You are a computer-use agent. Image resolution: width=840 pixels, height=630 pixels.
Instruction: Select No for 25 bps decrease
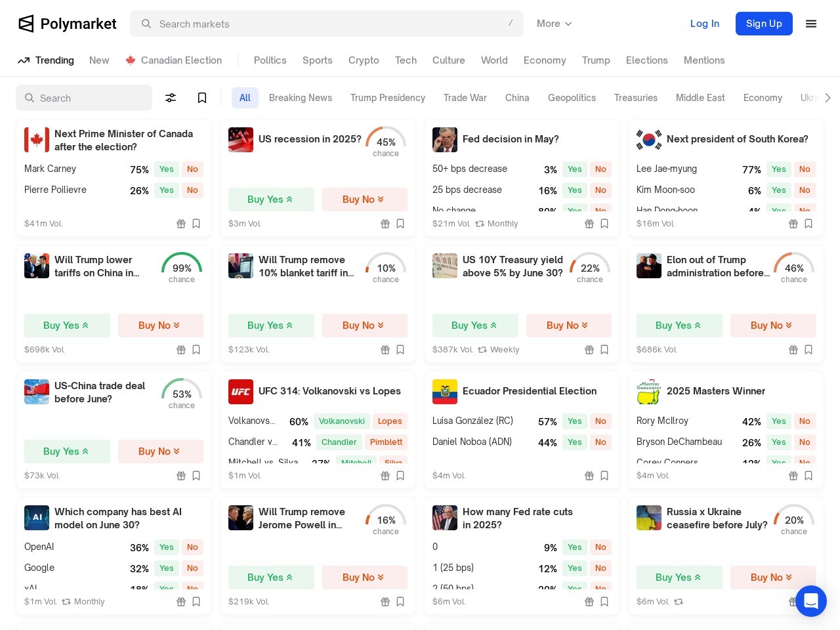pyautogui.click(x=600, y=190)
